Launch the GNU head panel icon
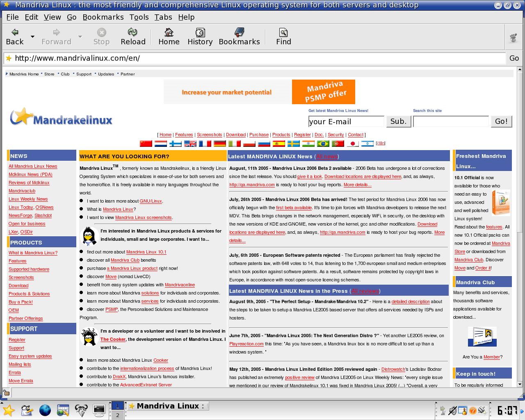525x420 pixels. (81, 410)
